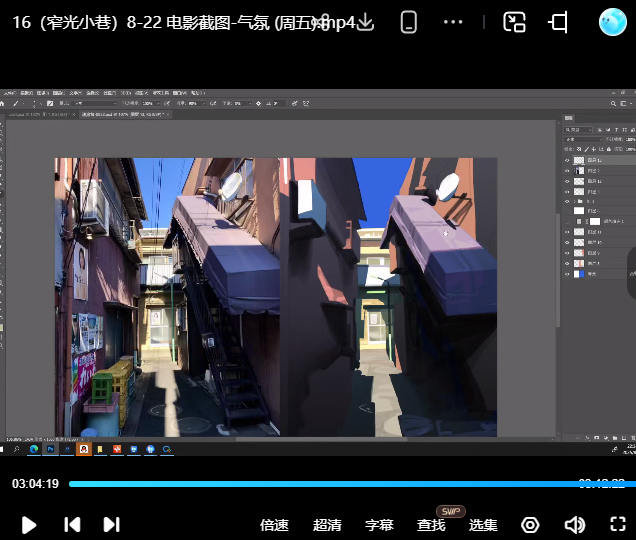Open the three-dots more options menu
Viewport: 636px width, 540px height.
tap(453, 22)
